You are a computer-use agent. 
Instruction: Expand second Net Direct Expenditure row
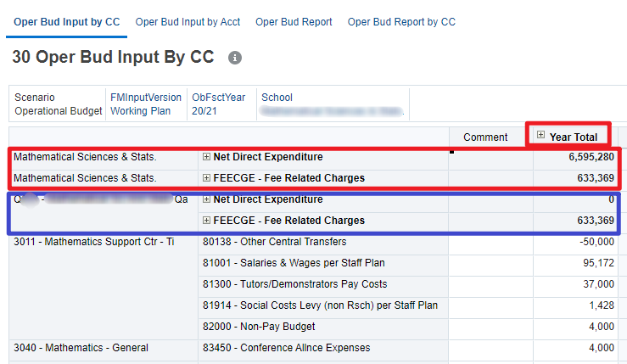coord(206,200)
